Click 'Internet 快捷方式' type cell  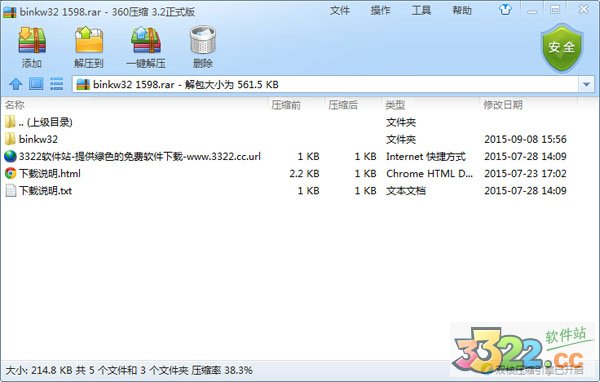[x=426, y=156]
